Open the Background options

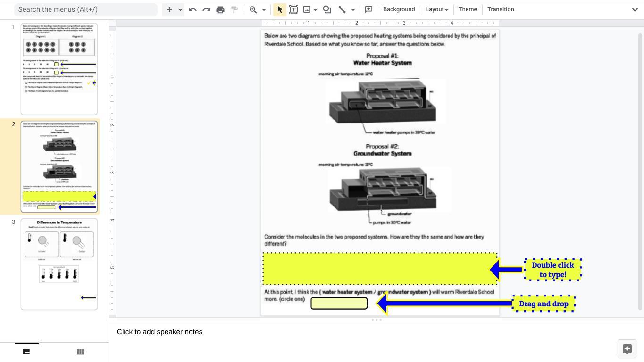[x=399, y=9]
